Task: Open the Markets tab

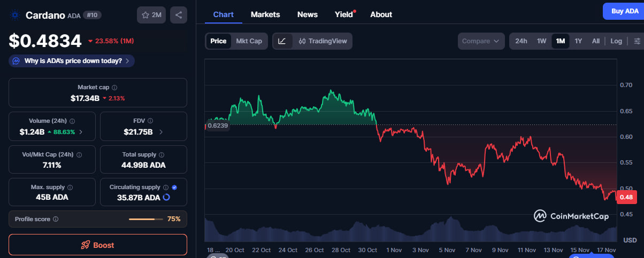Action: 265,14
